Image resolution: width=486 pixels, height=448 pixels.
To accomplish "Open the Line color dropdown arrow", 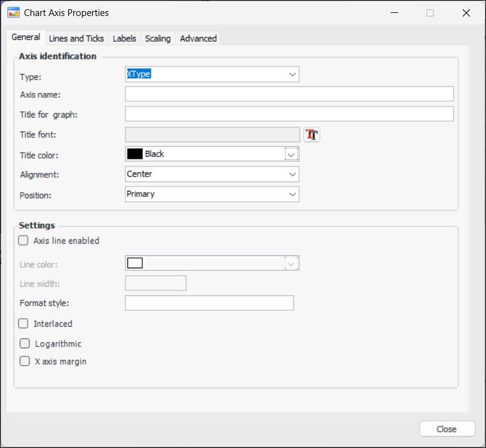I will [x=292, y=264].
